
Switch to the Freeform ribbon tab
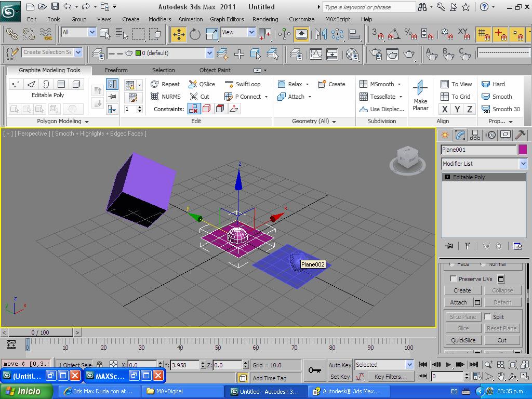[116, 70]
